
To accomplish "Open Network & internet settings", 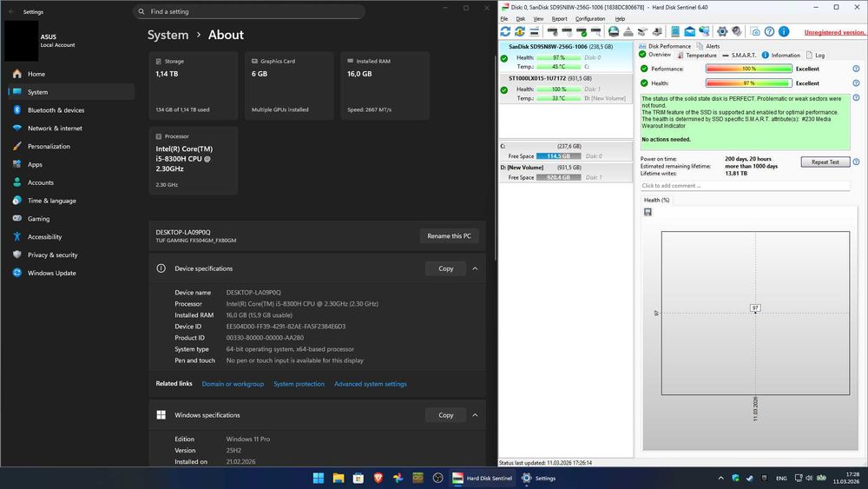I will (x=72, y=128).
